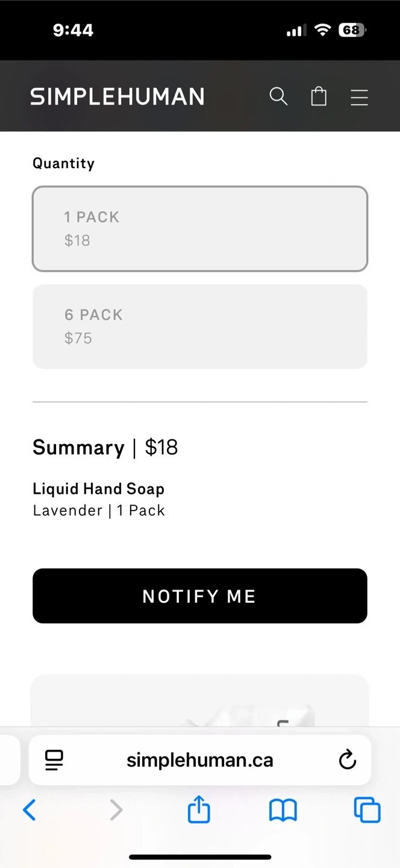
Task: Choose the 6 Pack for $75
Action: 200,326
